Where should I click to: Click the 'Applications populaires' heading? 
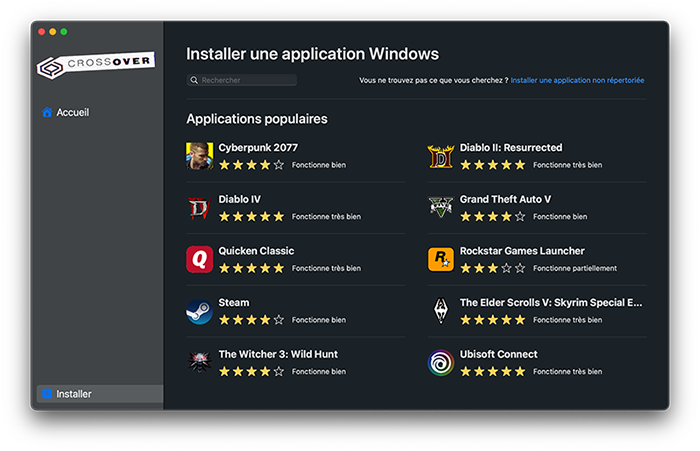pos(257,119)
